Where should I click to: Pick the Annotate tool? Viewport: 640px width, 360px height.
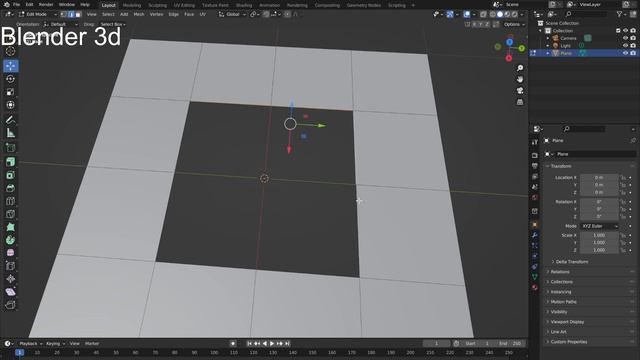pos(11,120)
